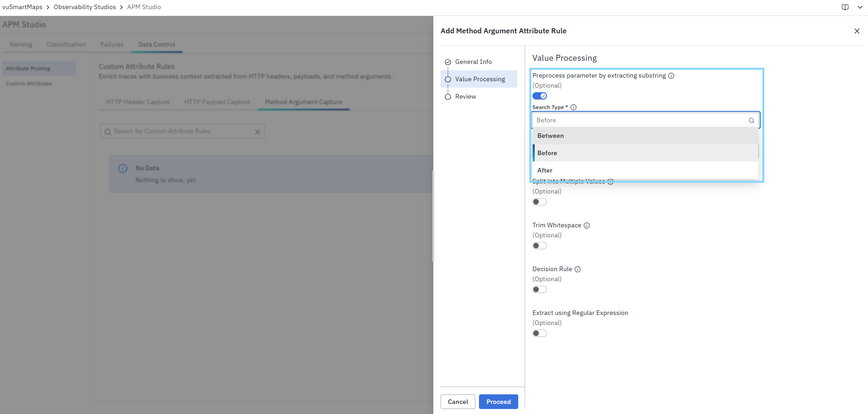
Task: Switch to HTTP Header Capture tab
Action: [138, 102]
